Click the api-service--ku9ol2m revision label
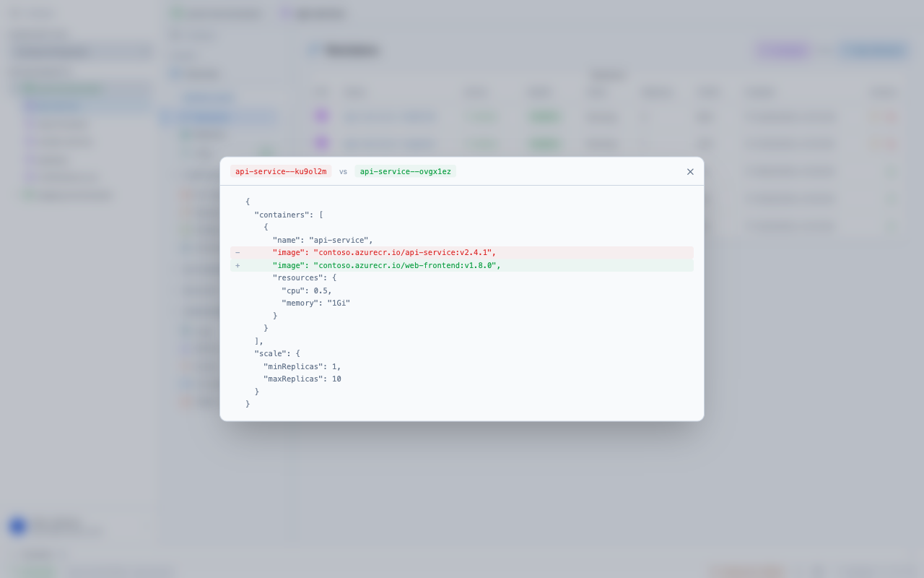The image size is (924, 578). pyautogui.click(x=280, y=171)
